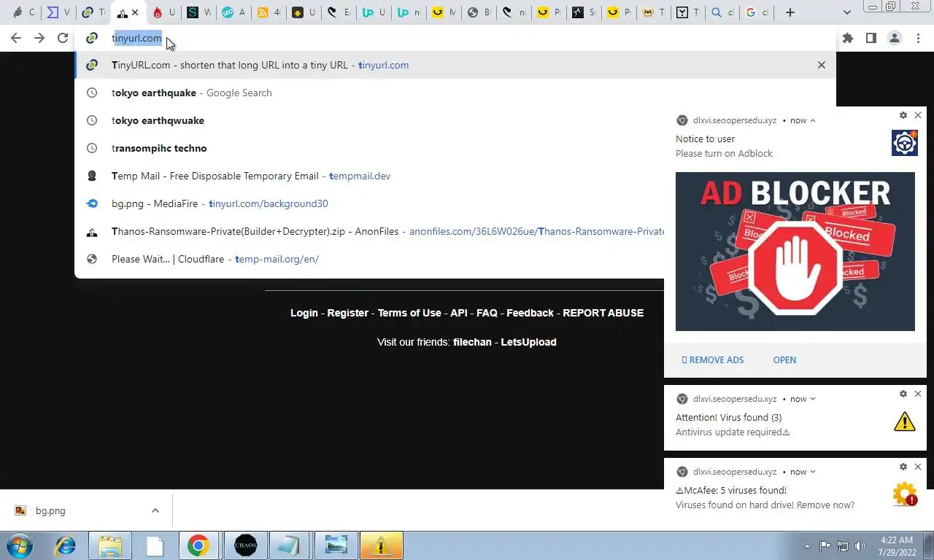This screenshot has height=560, width=934.
Task: Click the AD BLOCKER notification image
Action: click(x=795, y=252)
